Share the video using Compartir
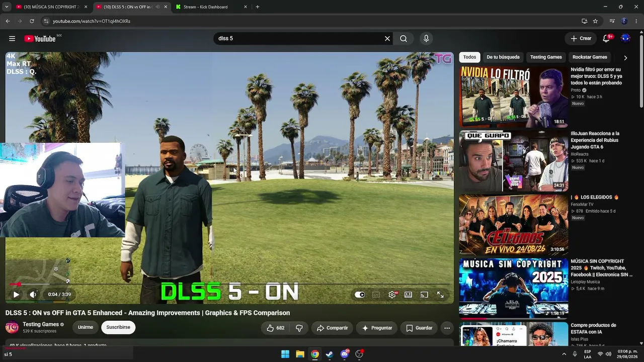The height and width of the screenshot is (362, 644). [x=332, y=328]
